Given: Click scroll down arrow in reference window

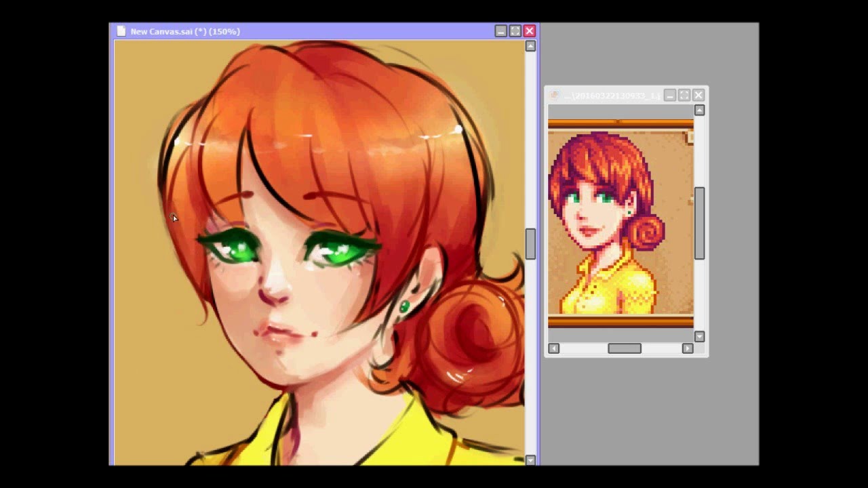Looking at the screenshot, I should click(699, 337).
